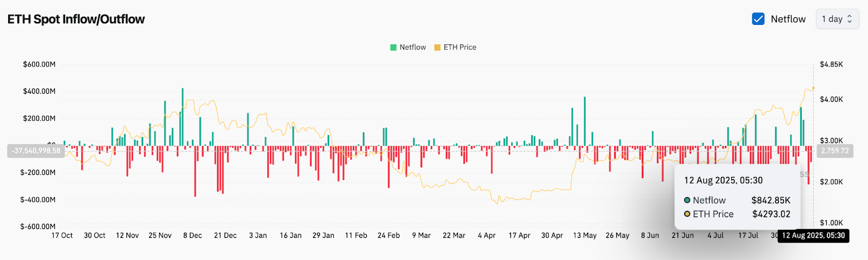868x260 pixels.
Task: Click the $4293.02 ETH Price tooltip value
Action: pos(771,214)
